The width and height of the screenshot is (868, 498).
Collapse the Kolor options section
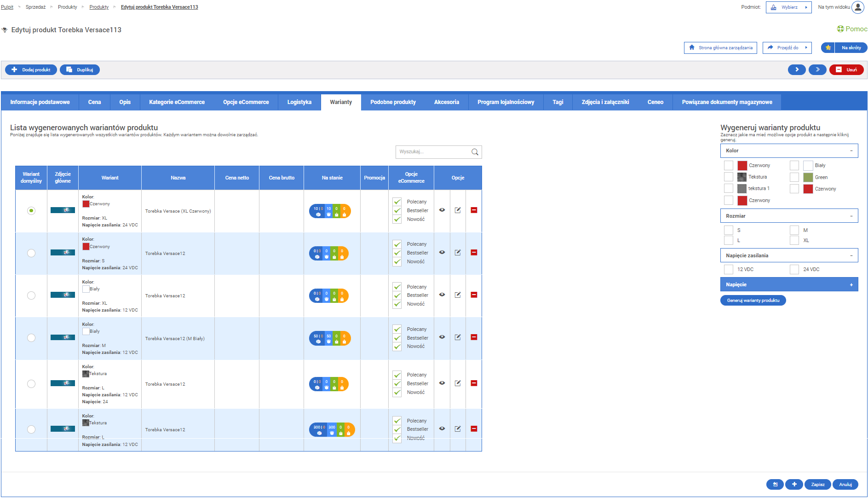click(x=851, y=151)
